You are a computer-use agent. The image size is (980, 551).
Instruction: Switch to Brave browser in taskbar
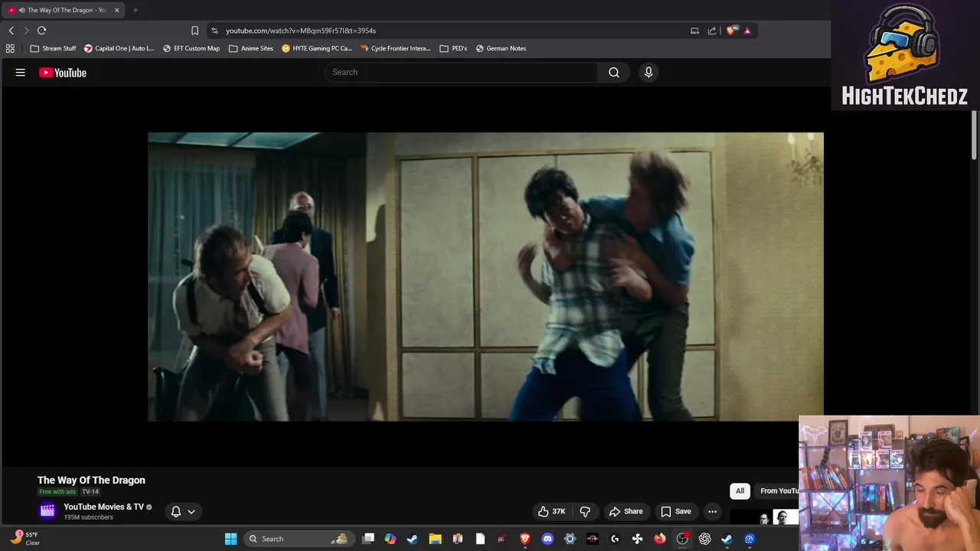(x=525, y=539)
